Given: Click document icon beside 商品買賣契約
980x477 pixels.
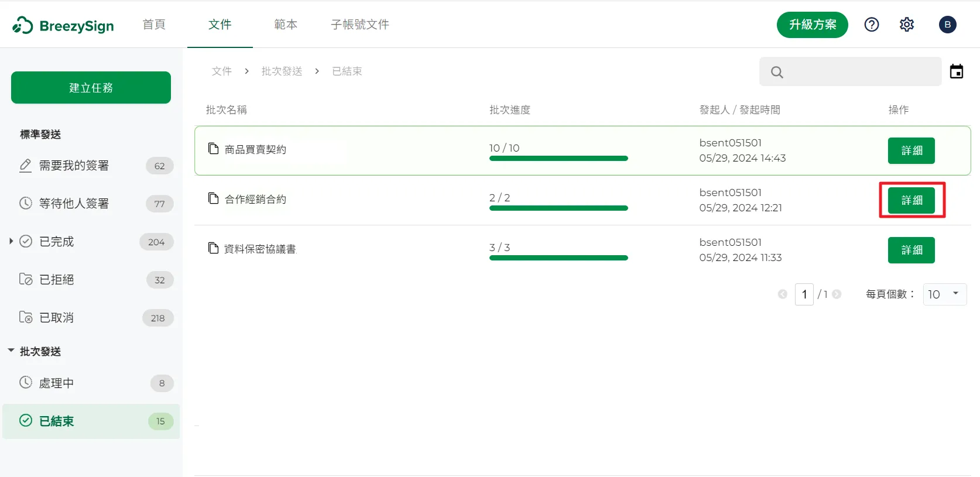Looking at the screenshot, I should pyautogui.click(x=214, y=149).
